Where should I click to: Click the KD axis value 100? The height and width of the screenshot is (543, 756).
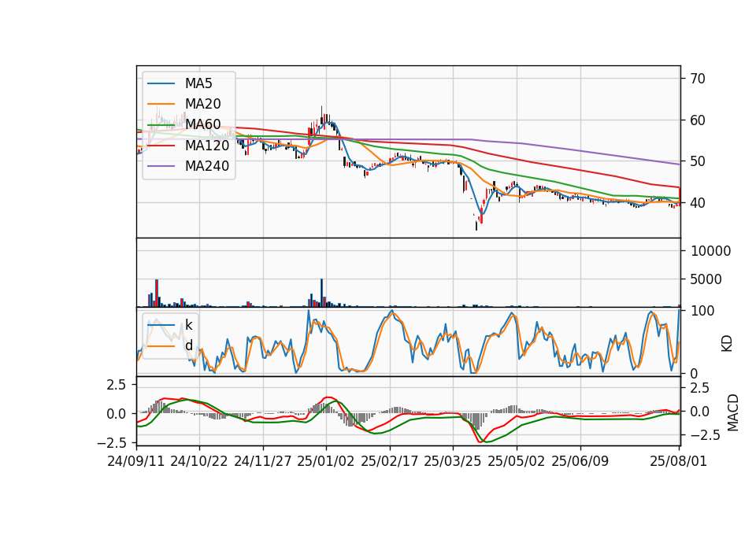(702, 311)
